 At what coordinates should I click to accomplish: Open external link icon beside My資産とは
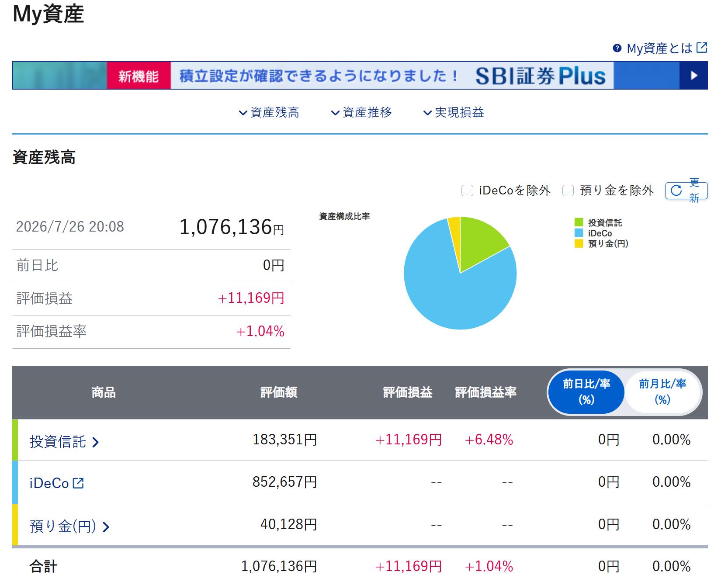pos(701,48)
